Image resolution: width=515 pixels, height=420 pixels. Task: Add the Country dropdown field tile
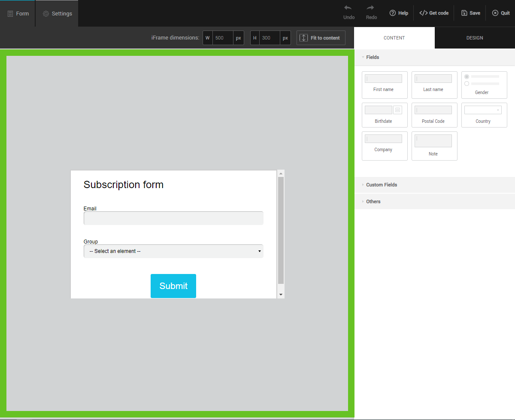(x=484, y=115)
